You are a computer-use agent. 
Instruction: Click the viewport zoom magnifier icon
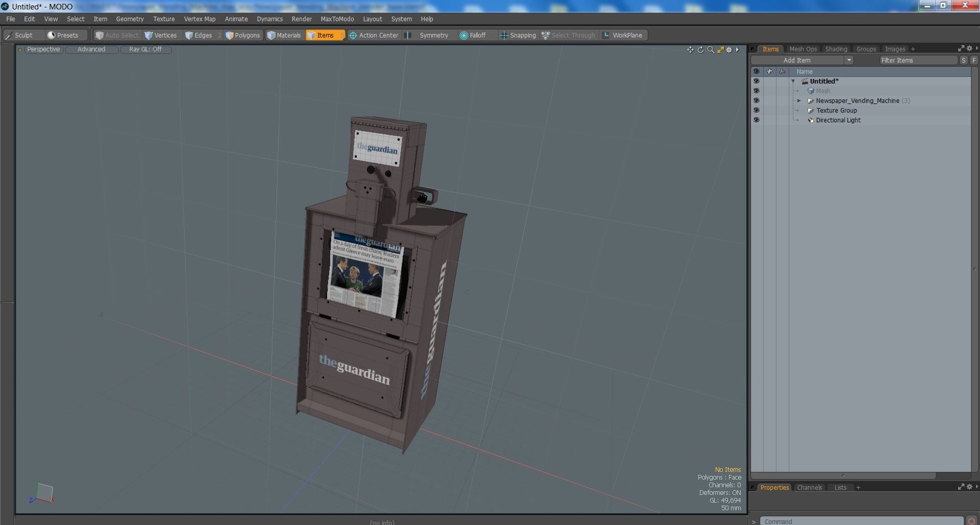710,50
